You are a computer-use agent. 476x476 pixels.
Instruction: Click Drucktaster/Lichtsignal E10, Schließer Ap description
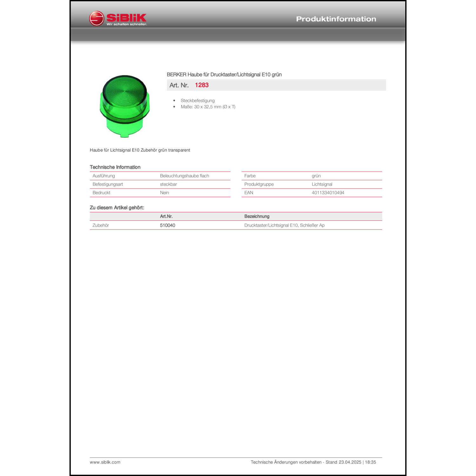284,225
